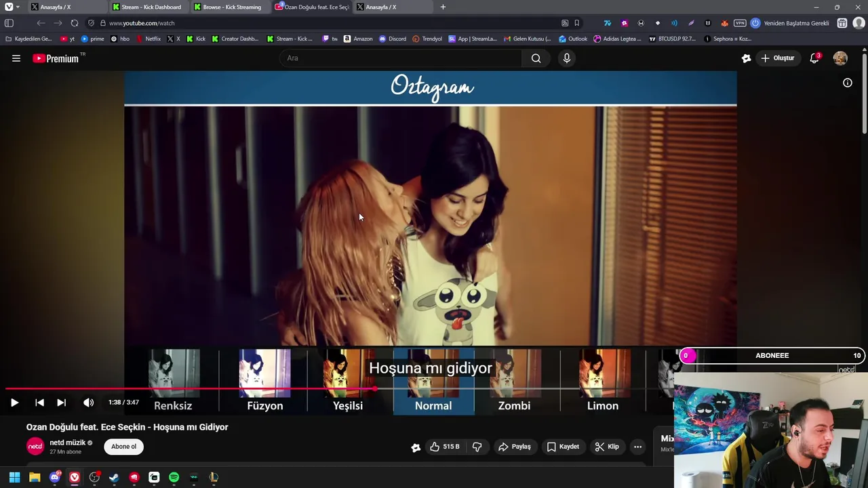Image resolution: width=868 pixels, height=488 pixels.
Task: Click the search magnifier button
Action: pyautogui.click(x=536, y=58)
